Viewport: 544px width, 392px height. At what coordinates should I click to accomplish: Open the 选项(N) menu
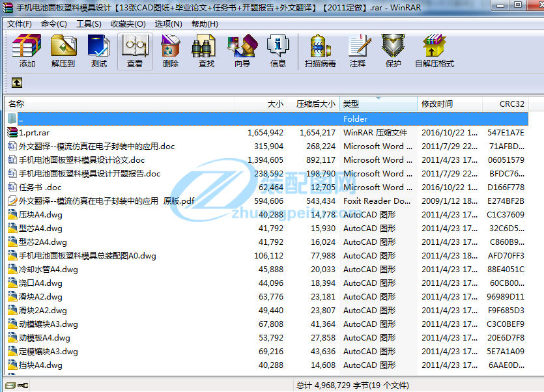tap(168, 24)
